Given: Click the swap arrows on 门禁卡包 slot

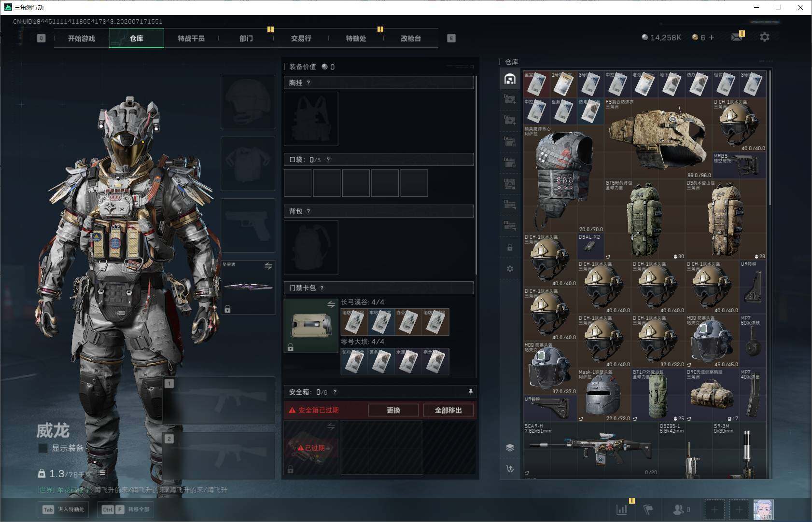Looking at the screenshot, I should pyautogui.click(x=331, y=304).
